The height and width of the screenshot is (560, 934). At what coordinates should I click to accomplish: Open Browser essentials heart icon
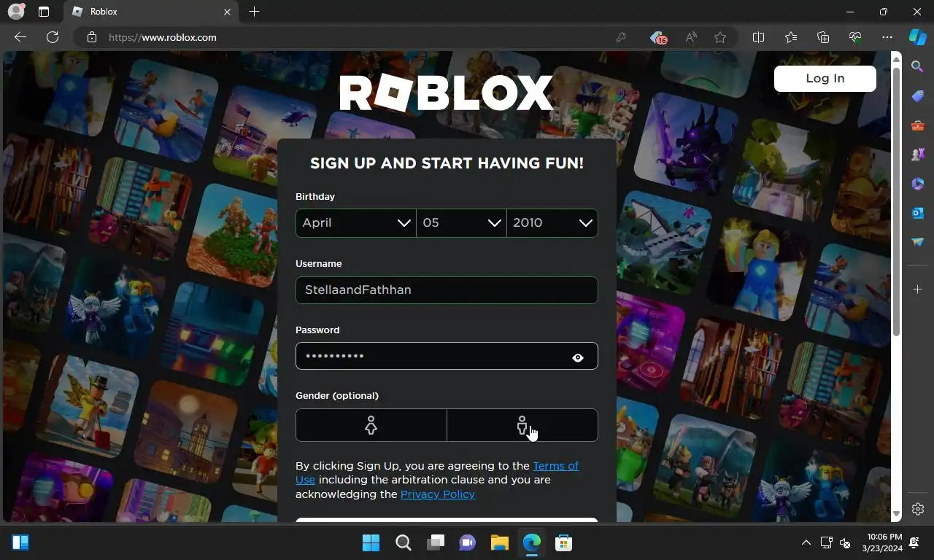855,37
